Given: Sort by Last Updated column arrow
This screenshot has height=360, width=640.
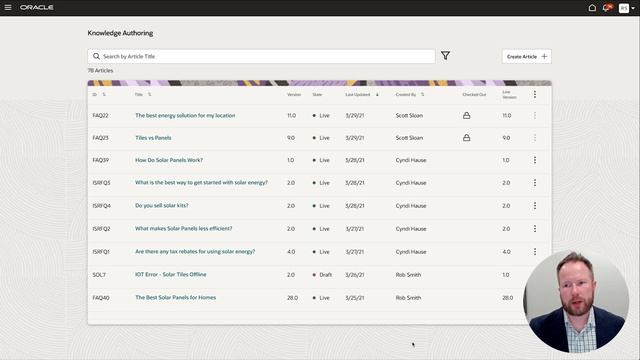Looking at the screenshot, I should (377, 94).
